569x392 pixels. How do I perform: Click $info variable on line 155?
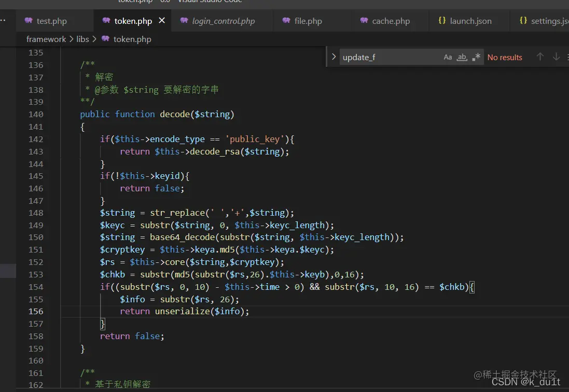coord(132,299)
